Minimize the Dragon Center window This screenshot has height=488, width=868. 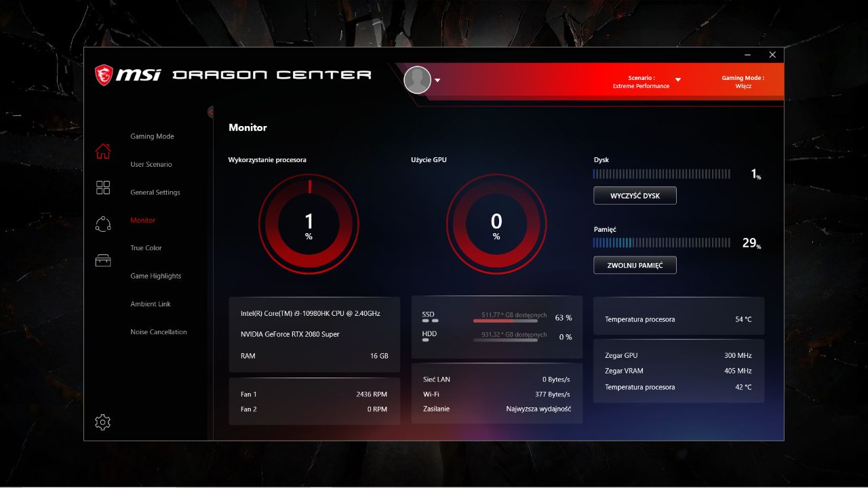(x=748, y=55)
